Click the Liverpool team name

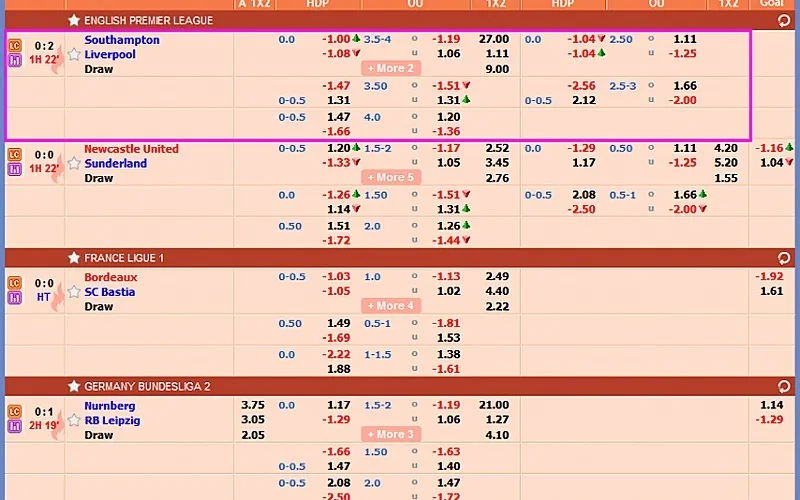[x=110, y=55]
